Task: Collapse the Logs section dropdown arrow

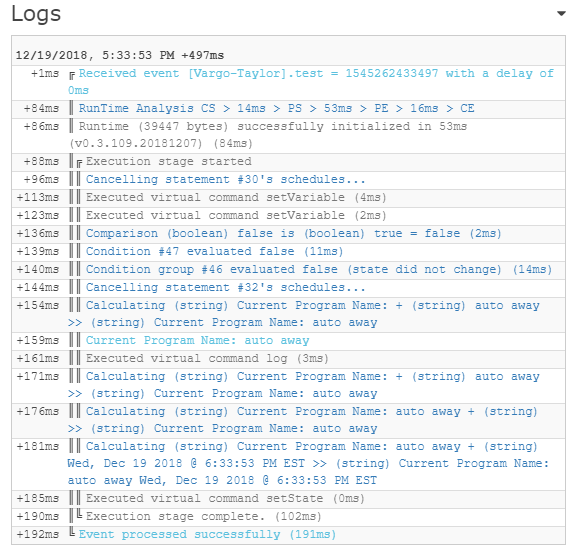Action: click(561, 14)
